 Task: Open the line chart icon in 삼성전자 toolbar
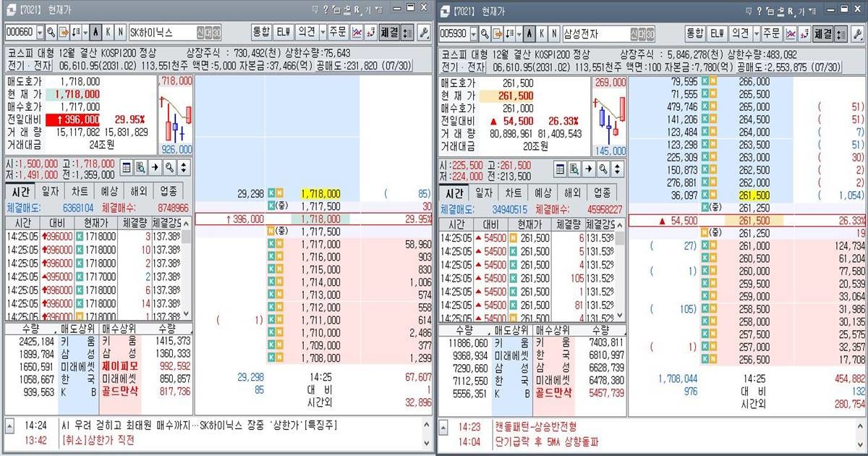click(791, 33)
